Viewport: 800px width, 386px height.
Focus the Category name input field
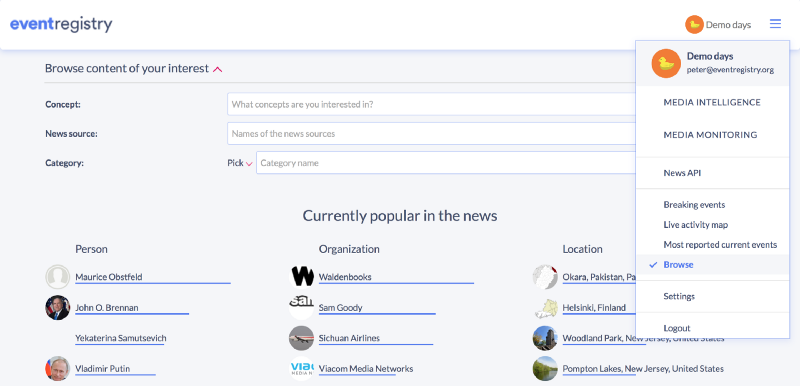446,163
